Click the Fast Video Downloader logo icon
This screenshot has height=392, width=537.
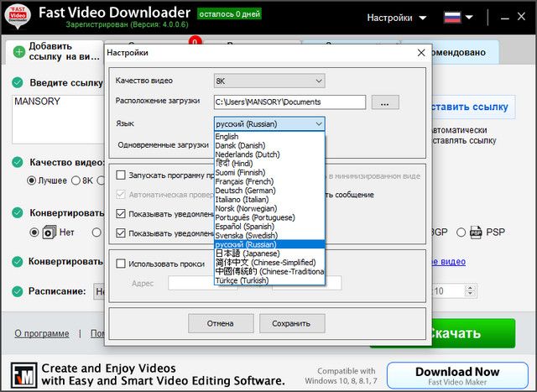[x=17, y=16]
